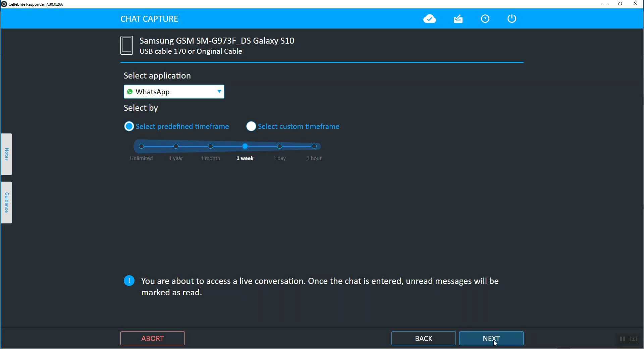Click the CHAT CAPTURE heading

click(x=149, y=19)
